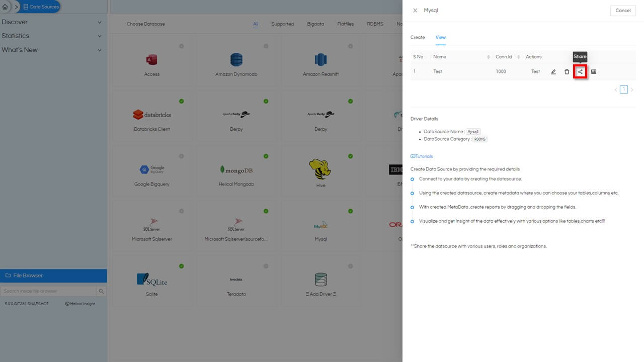Image resolution: width=644 pixels, height=362 pixels.
Task: Choose the Google Bigquery logo
Action: 151,169
